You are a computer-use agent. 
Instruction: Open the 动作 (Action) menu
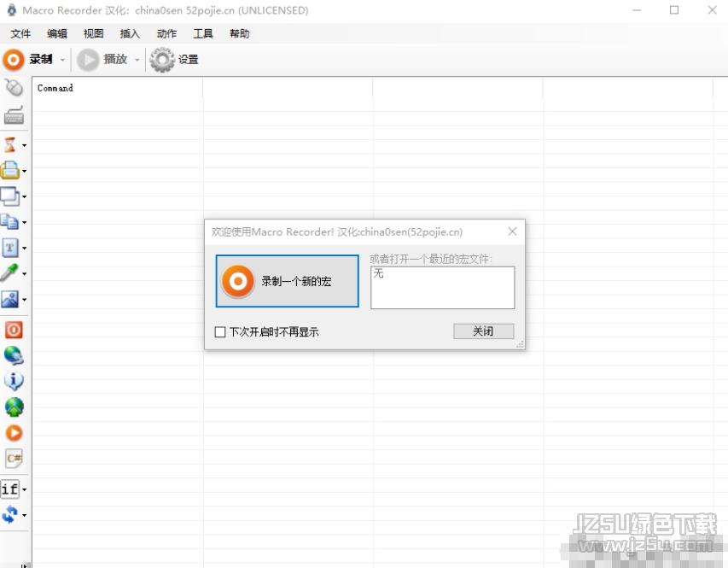point(166,33)
